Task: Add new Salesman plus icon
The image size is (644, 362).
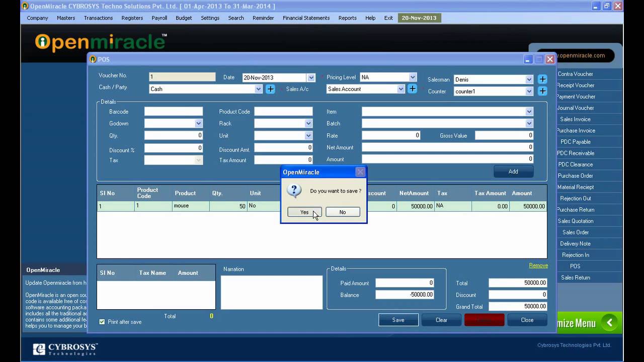Action: pyautogui.click(x=542, y=79)
